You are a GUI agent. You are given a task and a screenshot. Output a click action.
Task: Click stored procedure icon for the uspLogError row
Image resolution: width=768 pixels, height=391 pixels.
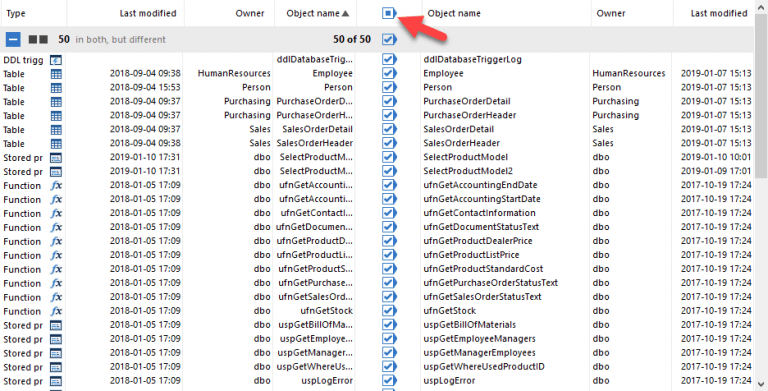coord(56,381)
